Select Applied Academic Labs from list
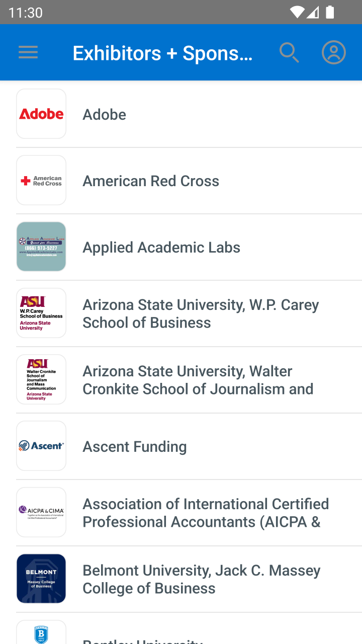Screen dimensions: 362x644 tap(161, 248)
